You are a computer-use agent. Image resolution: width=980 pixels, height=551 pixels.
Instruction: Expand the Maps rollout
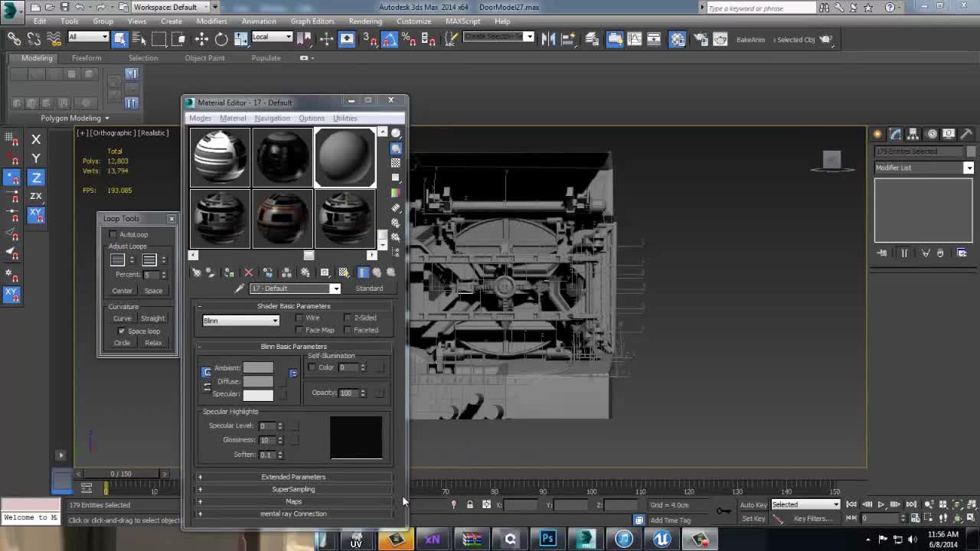(293, 501)
